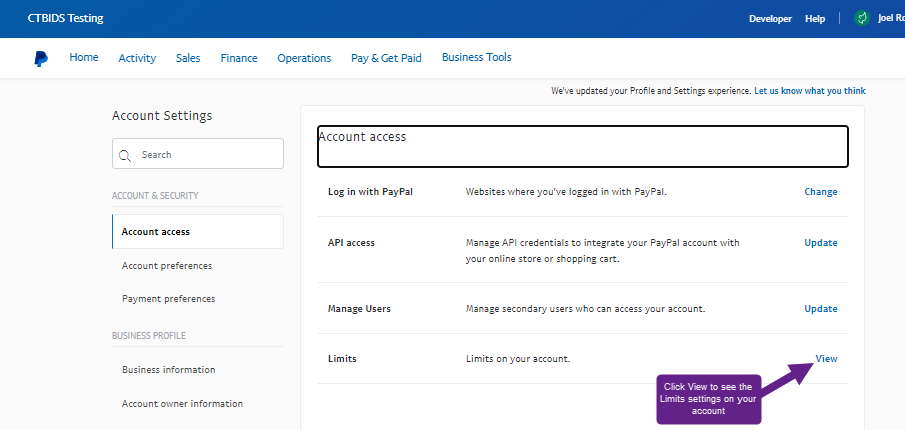Click the ACCOUNT & SECURITY section label
Viewport: 905px width, 430px height.
point(155,196)
